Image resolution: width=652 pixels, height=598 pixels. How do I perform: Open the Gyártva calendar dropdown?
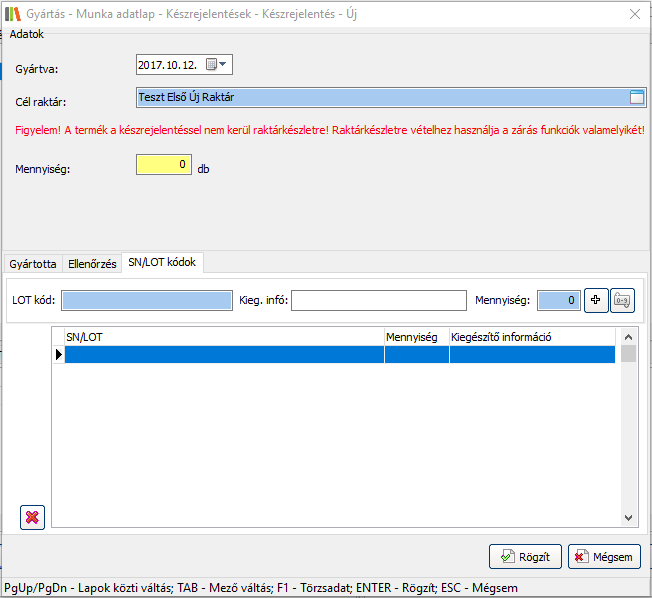(x=217, y=65)
